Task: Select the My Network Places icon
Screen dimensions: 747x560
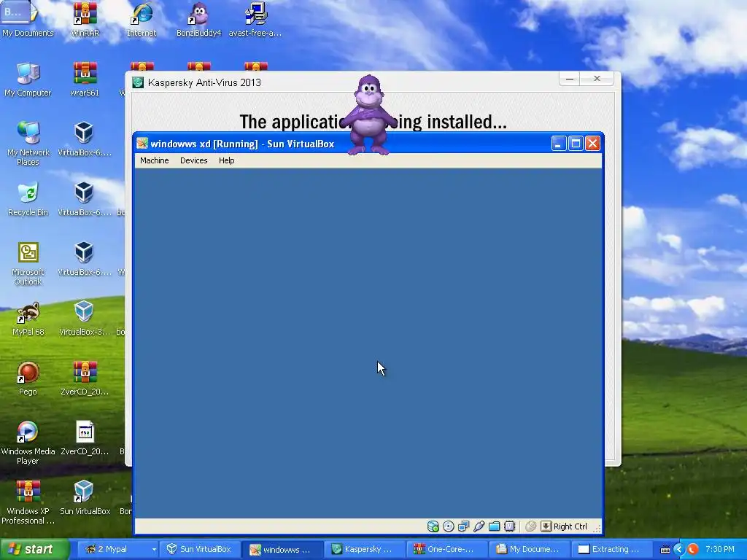Action: coord(28,143)
